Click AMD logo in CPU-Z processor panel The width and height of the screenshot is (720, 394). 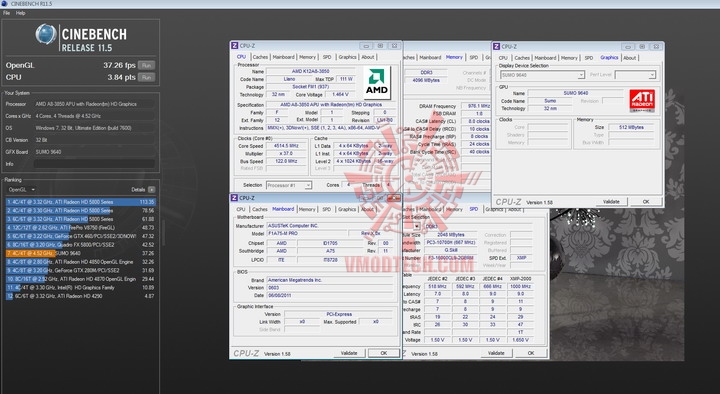tap(377, 83)
